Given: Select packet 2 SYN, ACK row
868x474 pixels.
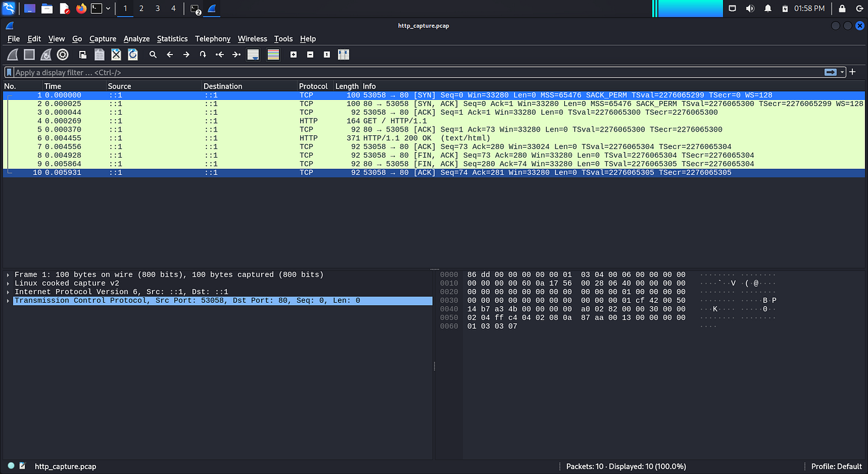Looking at the screenshot, I should click(434, 104).
